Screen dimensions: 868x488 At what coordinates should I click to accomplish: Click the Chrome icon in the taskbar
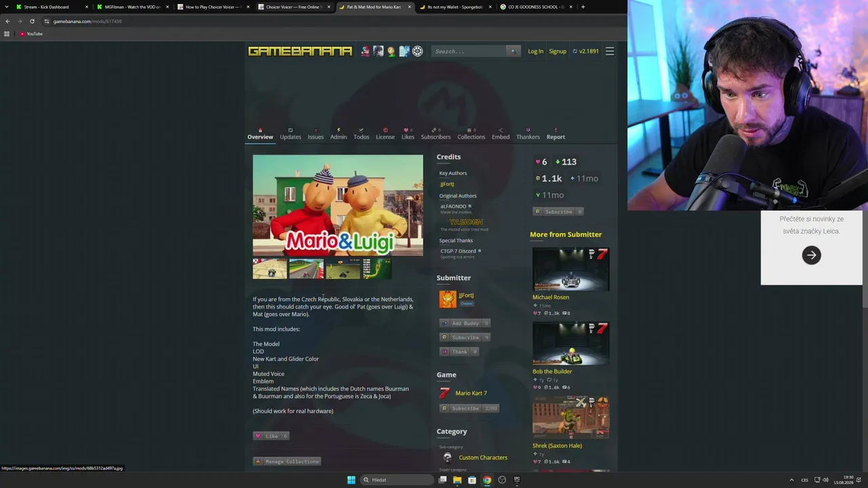coord(487,480)
